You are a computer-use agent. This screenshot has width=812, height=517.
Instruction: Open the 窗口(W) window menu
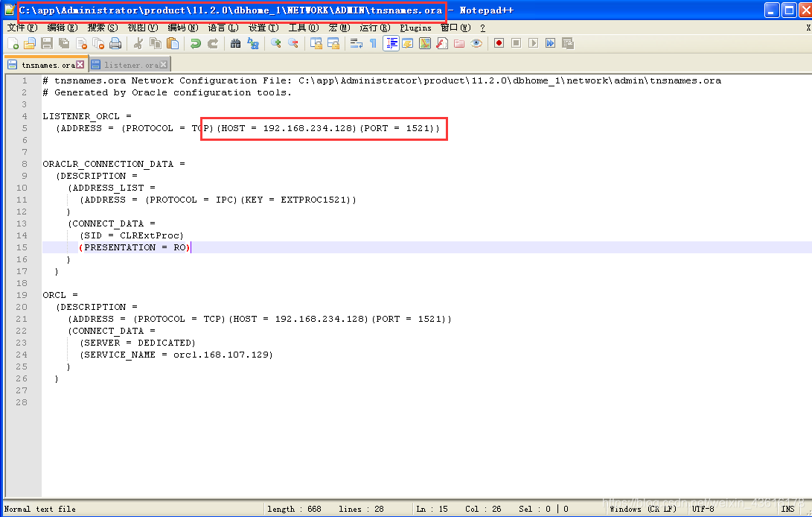click(x=455, y=28)
